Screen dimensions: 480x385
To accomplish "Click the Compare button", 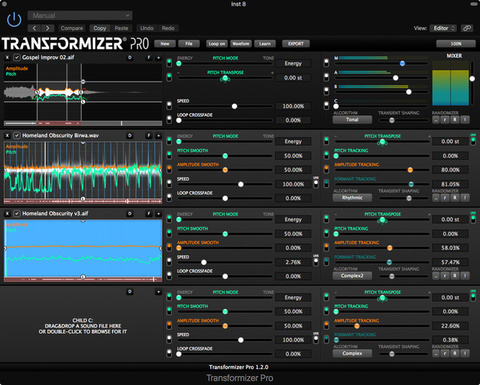I will [x=72, y=28].
